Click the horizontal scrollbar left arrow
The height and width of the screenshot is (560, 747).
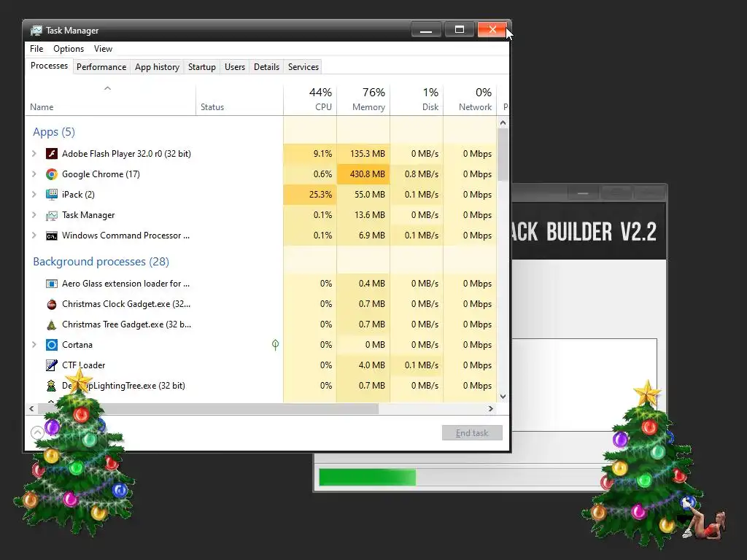pos(31,408)
